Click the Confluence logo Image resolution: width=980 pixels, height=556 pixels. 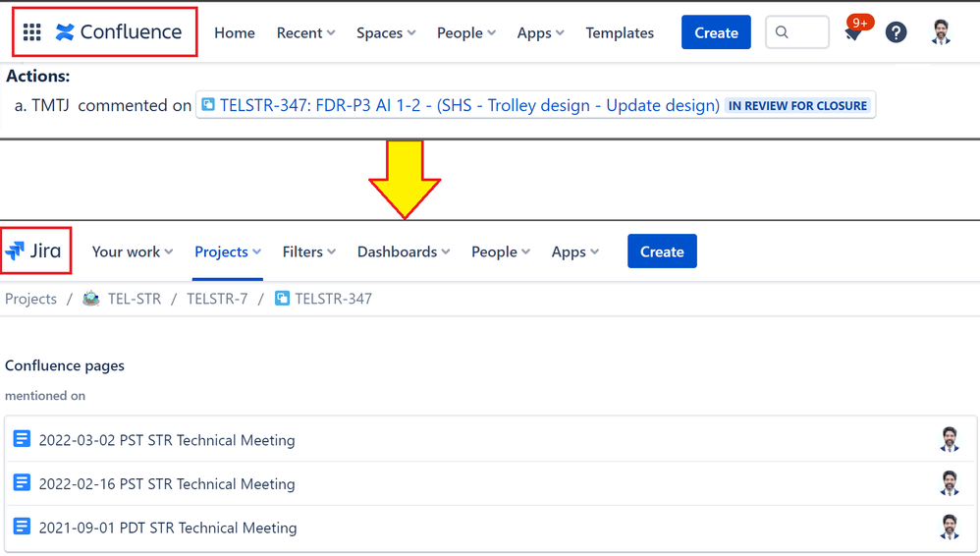click(x=119, y=31)
